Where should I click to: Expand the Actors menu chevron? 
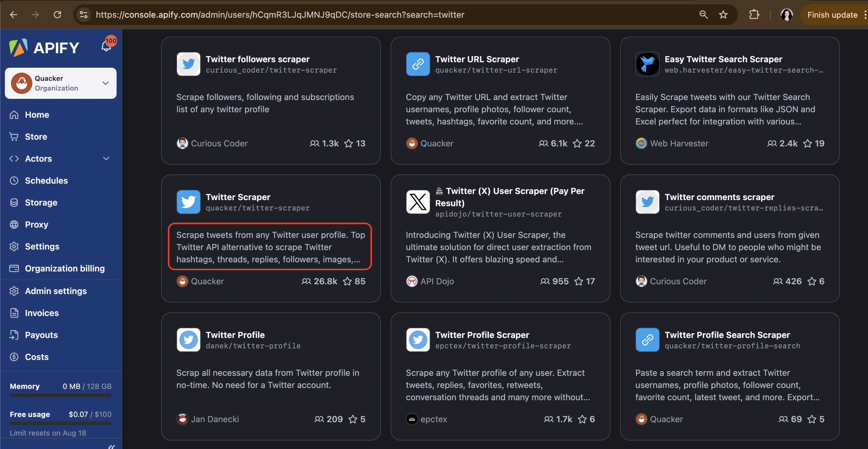[106, 159]
